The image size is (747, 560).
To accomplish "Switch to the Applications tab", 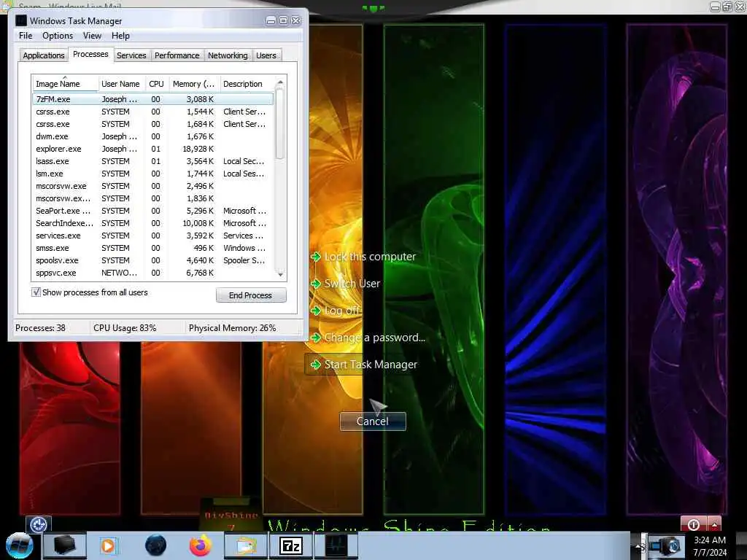I will (x=43, y=55).
